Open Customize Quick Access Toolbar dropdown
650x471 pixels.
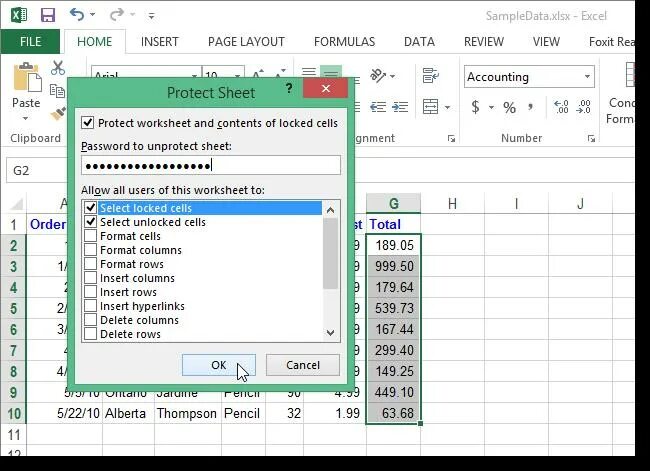click(x=151, y=16)
